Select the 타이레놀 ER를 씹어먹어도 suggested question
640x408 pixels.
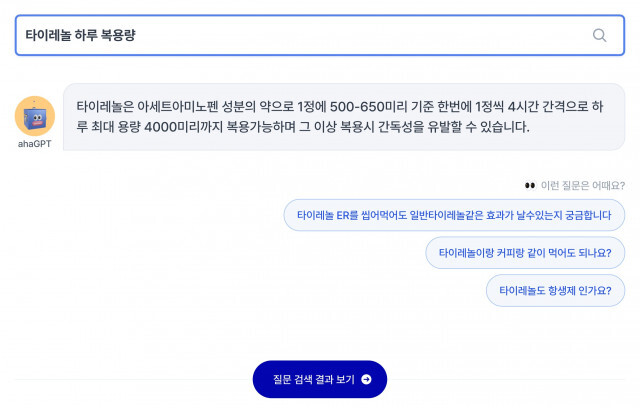[454, 215]
